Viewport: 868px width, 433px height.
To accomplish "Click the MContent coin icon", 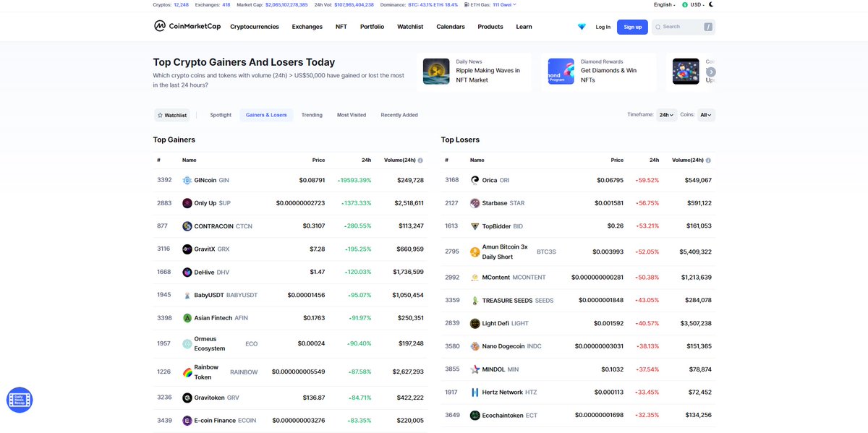I will tap(475, 278).
